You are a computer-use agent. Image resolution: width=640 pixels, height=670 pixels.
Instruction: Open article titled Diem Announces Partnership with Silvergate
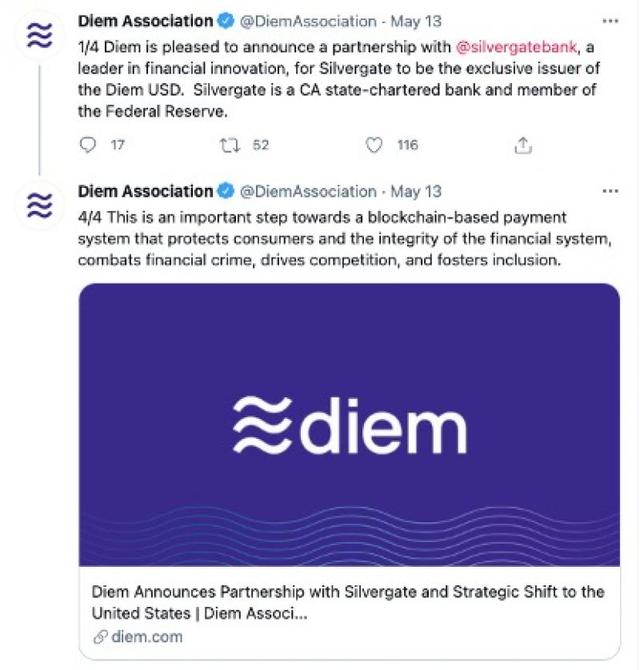[x=348, y=602]
